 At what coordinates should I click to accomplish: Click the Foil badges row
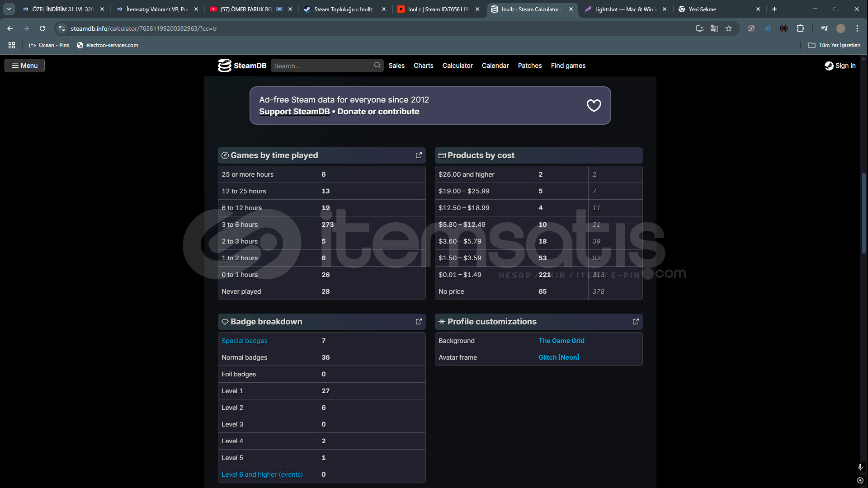point(321,374)
